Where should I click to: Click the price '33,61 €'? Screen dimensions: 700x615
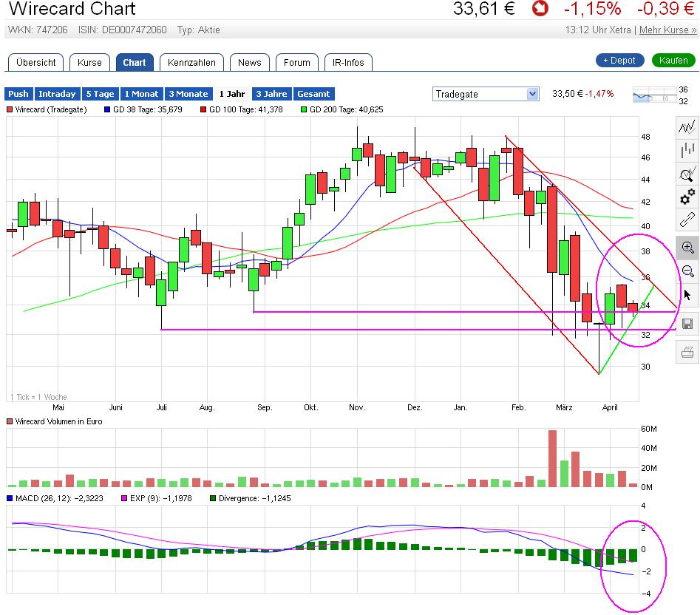[x=484, y=8]
